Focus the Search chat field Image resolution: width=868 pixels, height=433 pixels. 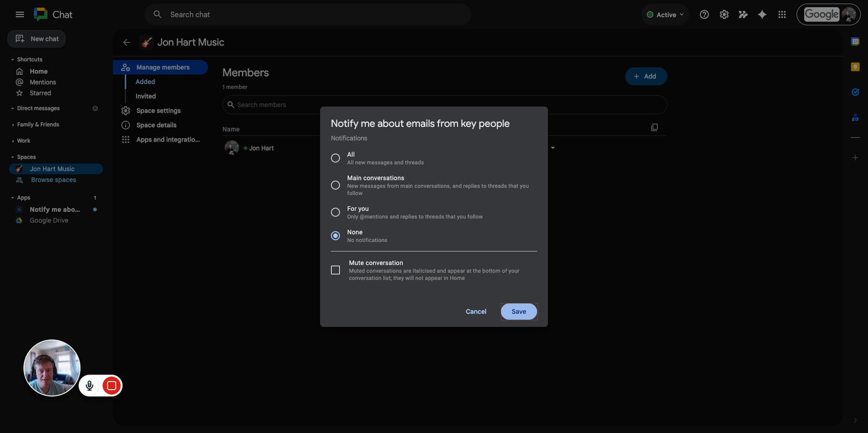coord(308,15)
